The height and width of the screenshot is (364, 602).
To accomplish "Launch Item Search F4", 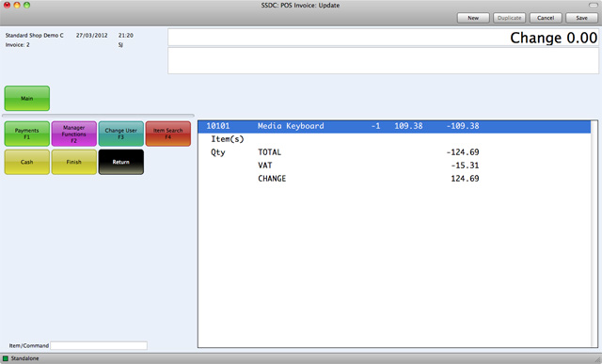I will 168,134.
